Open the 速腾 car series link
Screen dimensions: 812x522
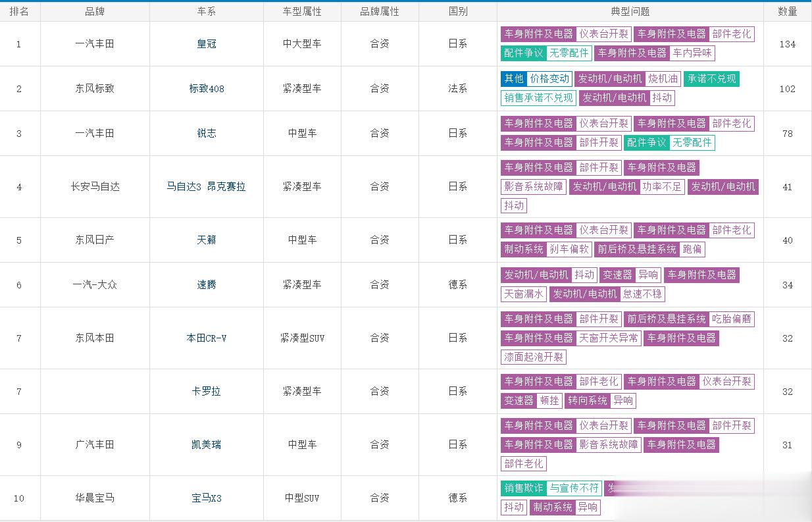207,285
